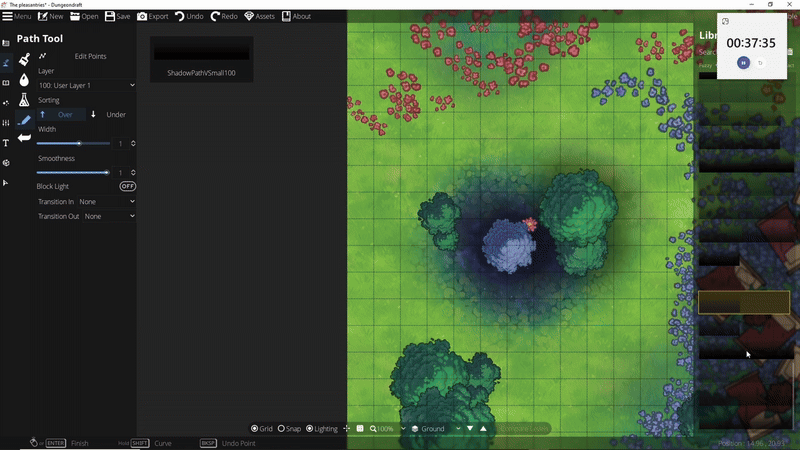Screen dimensions: 800x450
Task: Click the Width slider handle
Action: click(79, 143)
